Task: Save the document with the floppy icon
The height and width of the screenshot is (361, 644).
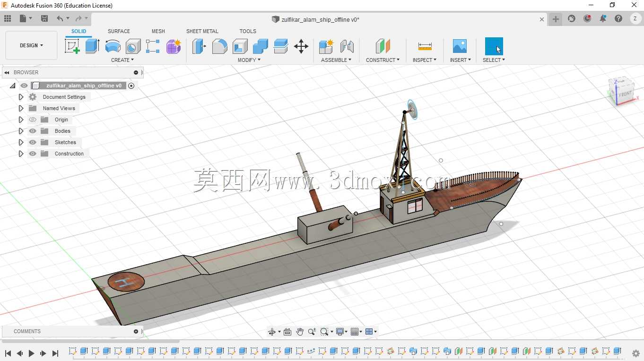Action: 44,18
